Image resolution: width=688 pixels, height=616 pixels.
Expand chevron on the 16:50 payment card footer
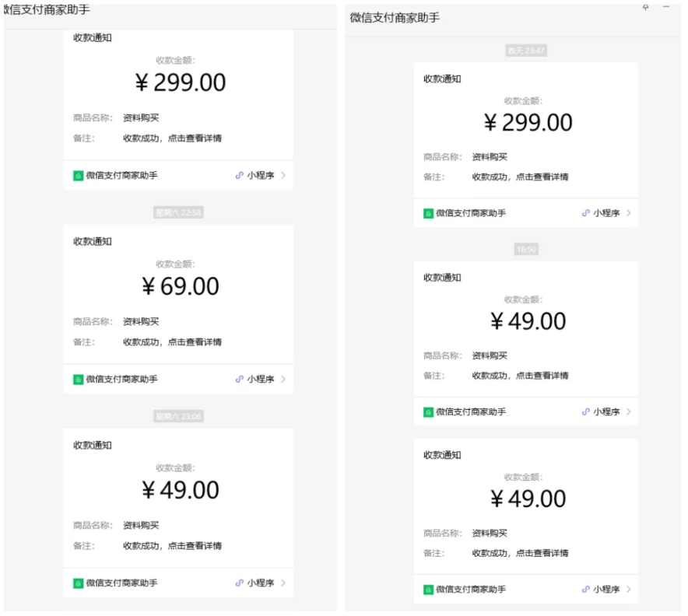click(628, 412)
